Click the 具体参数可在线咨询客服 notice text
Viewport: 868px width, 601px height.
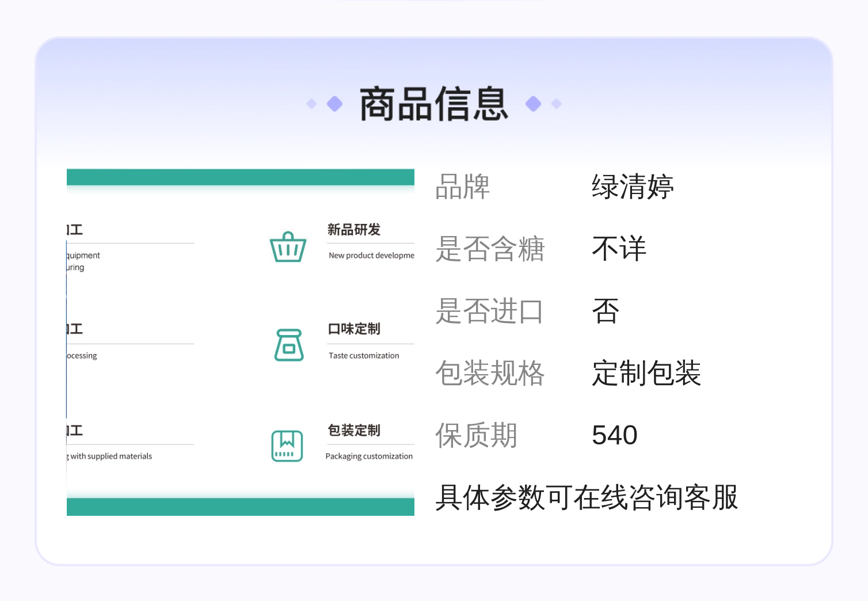[586, 497]
